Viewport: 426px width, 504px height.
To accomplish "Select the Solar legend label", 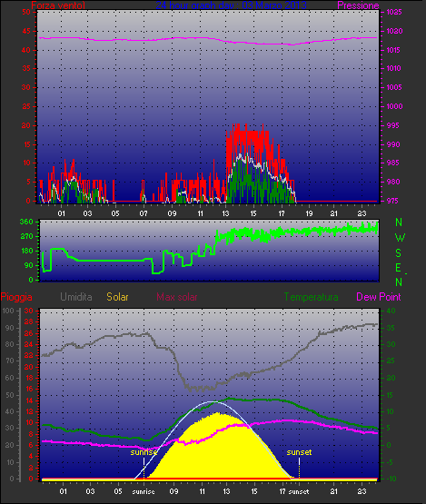I will pos(117,297).
